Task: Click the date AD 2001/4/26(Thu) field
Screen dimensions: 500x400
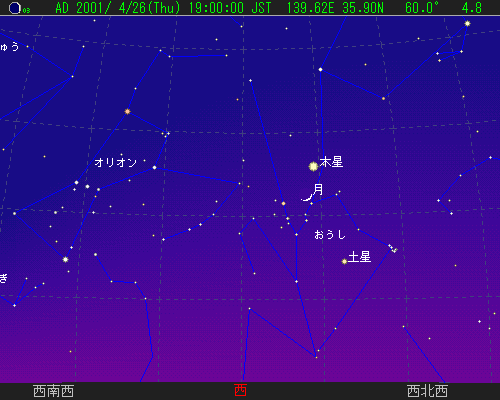Action: coord(118,8)
